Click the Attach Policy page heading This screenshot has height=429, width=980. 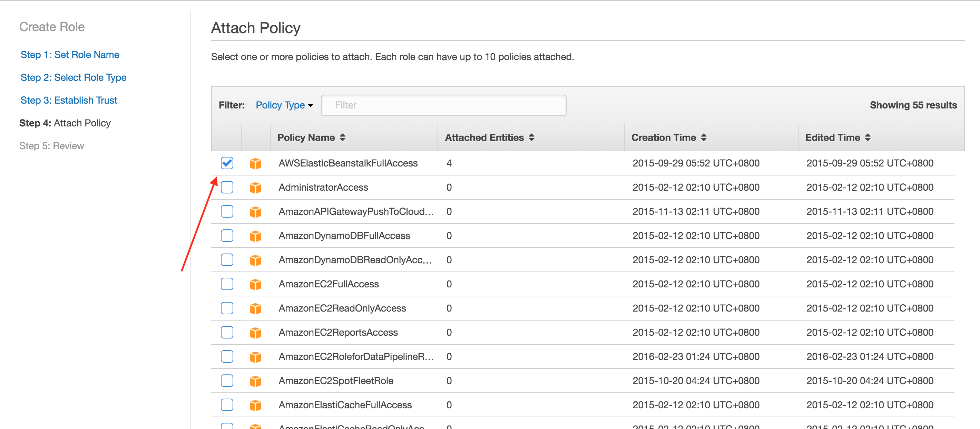256,28
